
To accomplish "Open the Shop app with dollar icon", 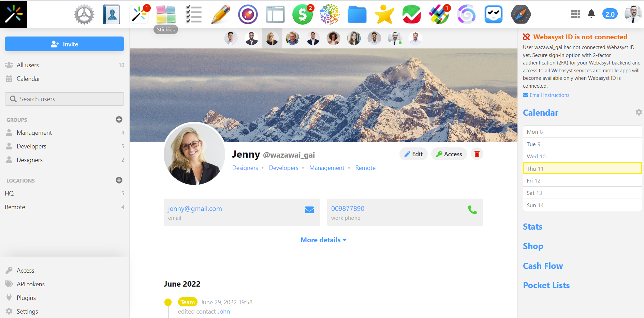I will coord(302,14).
